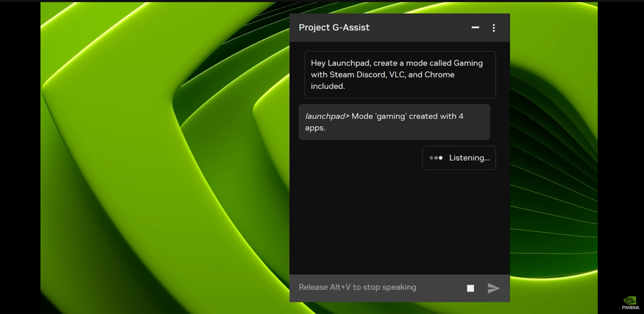Image resolution: width=644 pixels, height=314 pixels.
Task: Open the three-dot options menu
Action: [x=494, y=28]
